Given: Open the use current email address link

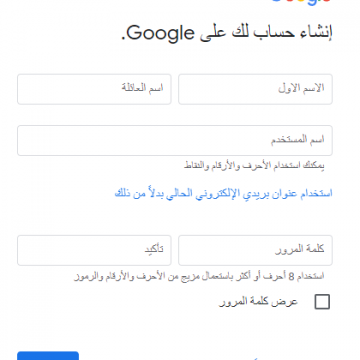Looking at the screenshot, I should coord(224,194).
